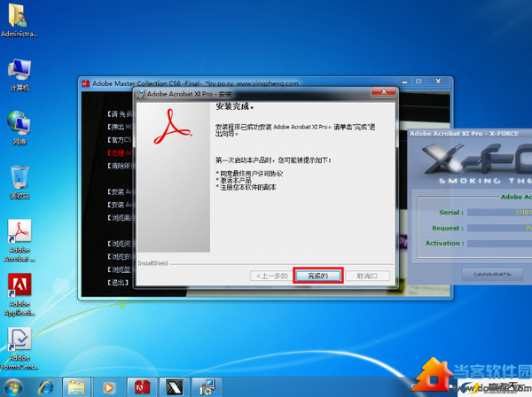532x397 pixels.
Task: Close the Adobe Master Collection CS6 window
Action: [x=438, y=82]
